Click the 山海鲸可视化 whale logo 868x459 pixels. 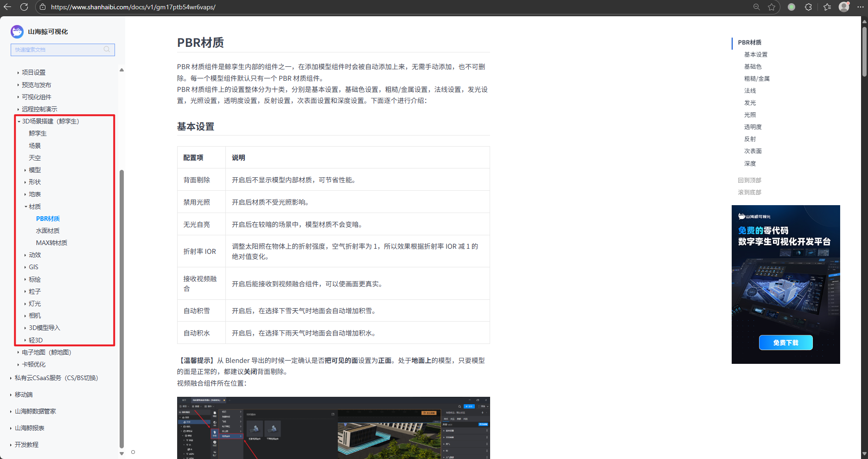17,32
